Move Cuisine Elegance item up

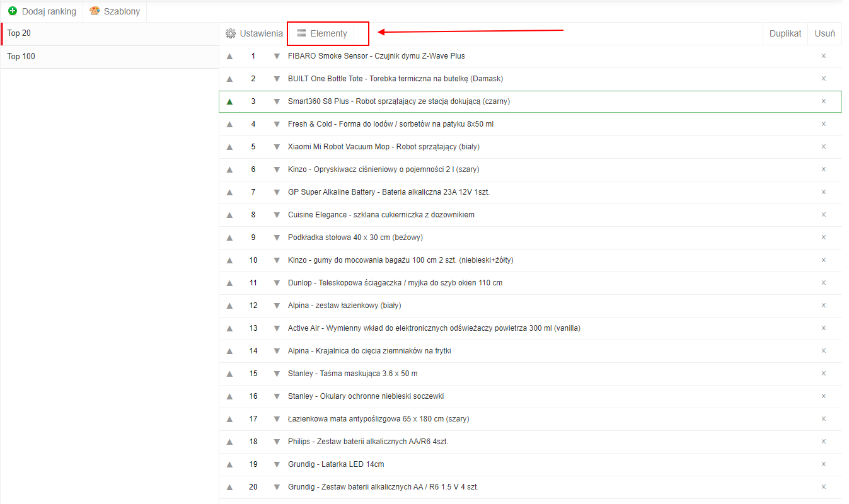click(229, 215)
